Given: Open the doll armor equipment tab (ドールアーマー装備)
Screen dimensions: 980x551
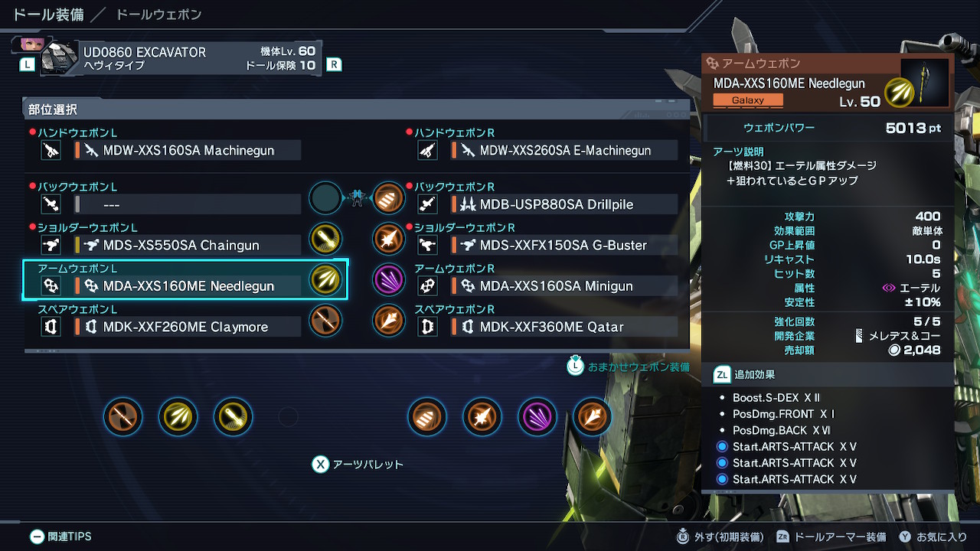Looking at the screenshot, I should (831, 537).
